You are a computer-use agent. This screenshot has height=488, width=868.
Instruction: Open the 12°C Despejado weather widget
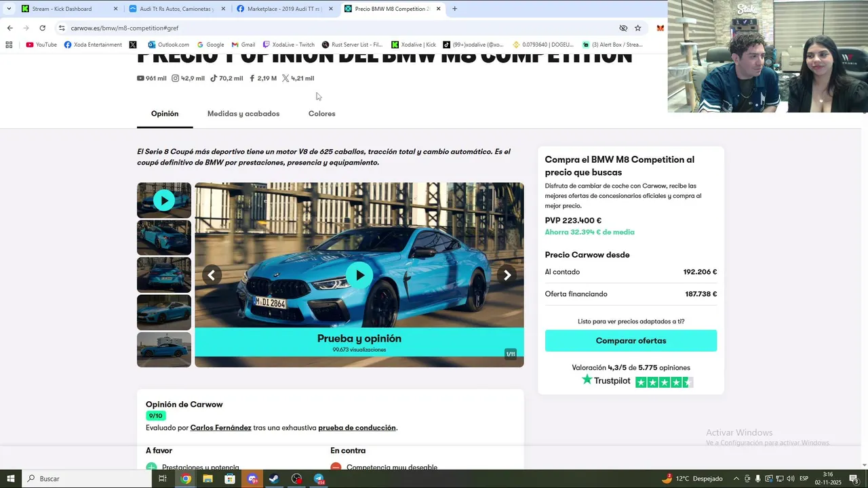point(692,479)
